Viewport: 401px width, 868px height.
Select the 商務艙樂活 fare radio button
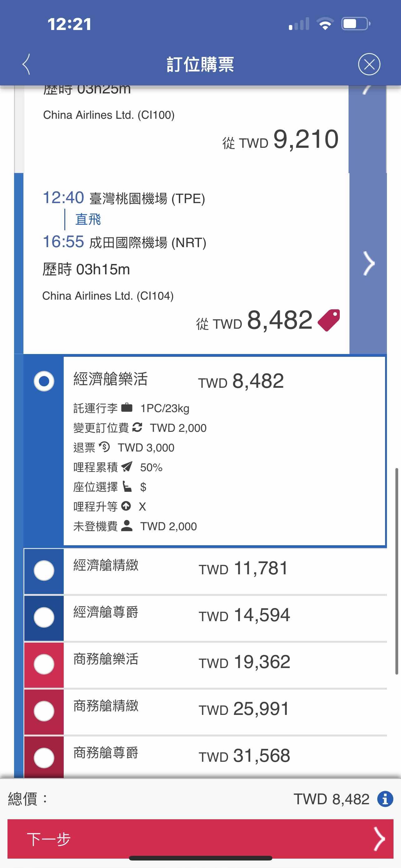pos(44,665)
